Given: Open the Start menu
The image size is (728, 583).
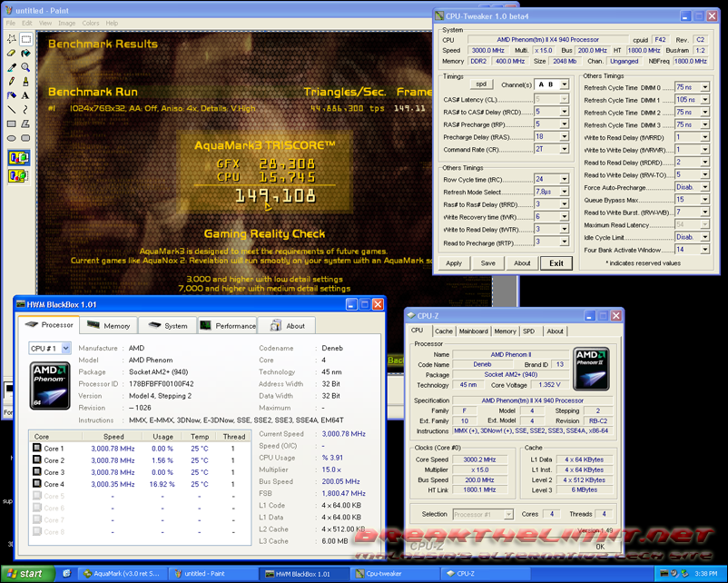Looking at the screenshot, I should (27, 574).
